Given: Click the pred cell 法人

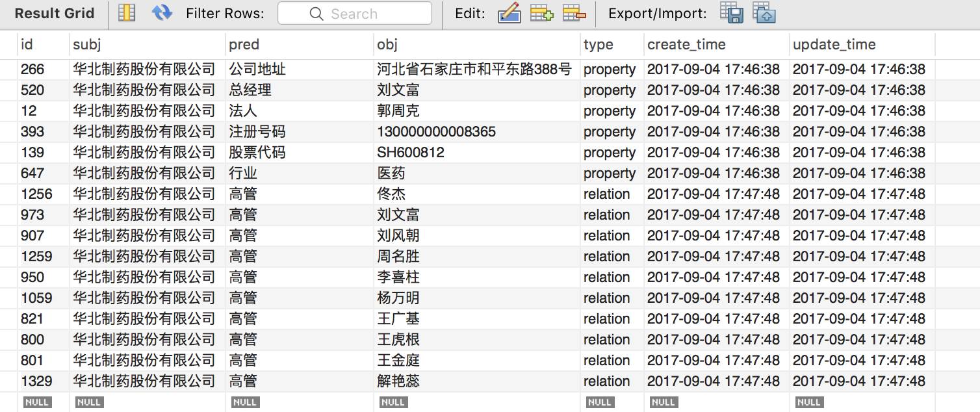Looking at the screenshot, I should click(x=300, y=111).
